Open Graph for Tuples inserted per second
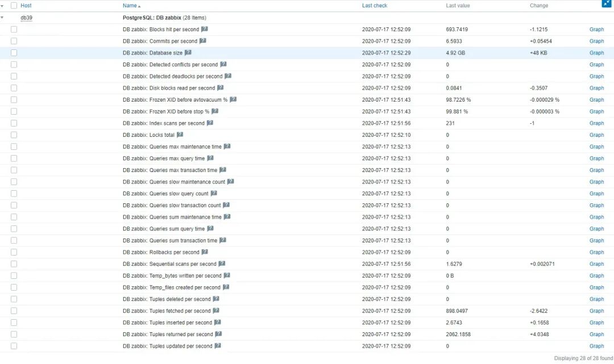The height and width of the screenshot is (364, 614). [x=596, y=323]
